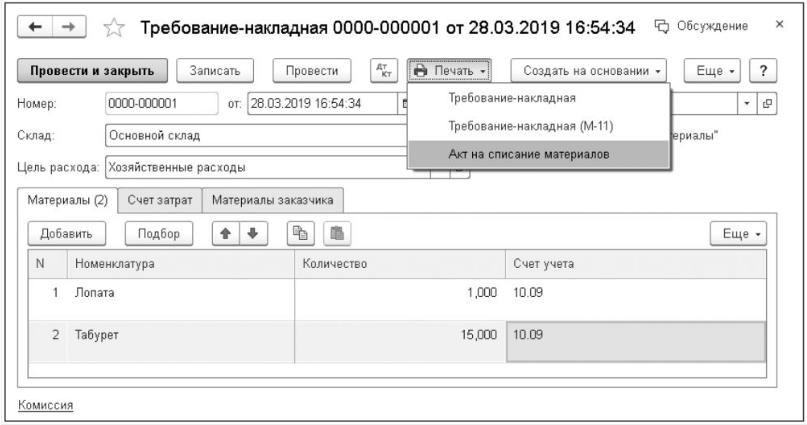Open Материалы заказчика tab
Screen dimensions: 807x425
tap(273, 199)
